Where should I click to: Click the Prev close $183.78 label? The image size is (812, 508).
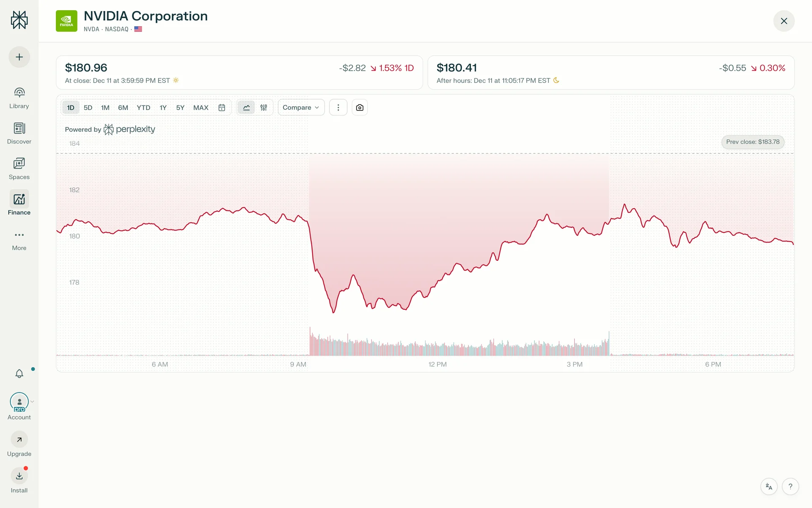(752, 142)
